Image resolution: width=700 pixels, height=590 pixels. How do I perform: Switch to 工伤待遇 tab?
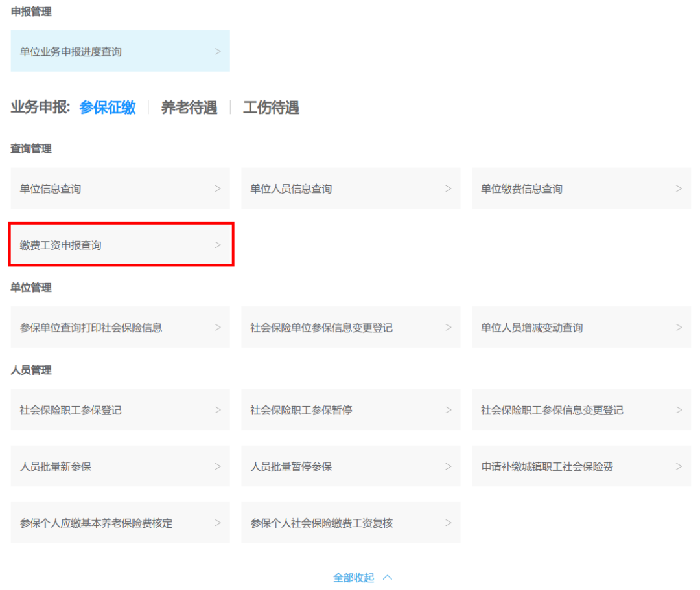[x=271, y=108]
